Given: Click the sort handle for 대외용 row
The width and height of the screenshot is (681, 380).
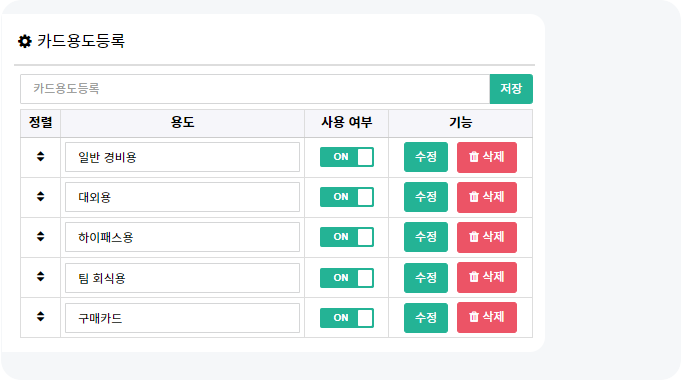Looking at the screenshot, I should (40, 196).
